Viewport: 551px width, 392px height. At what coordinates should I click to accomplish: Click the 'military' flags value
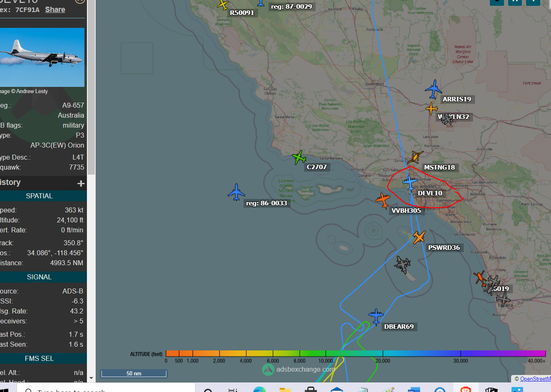(x=73, y=126)
